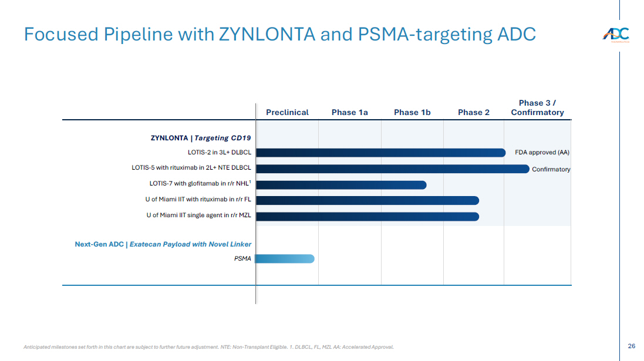Click U of Miami IIT single agent label
The width and height of the screenshot is (644, 361).
click(x=199, y=215)
